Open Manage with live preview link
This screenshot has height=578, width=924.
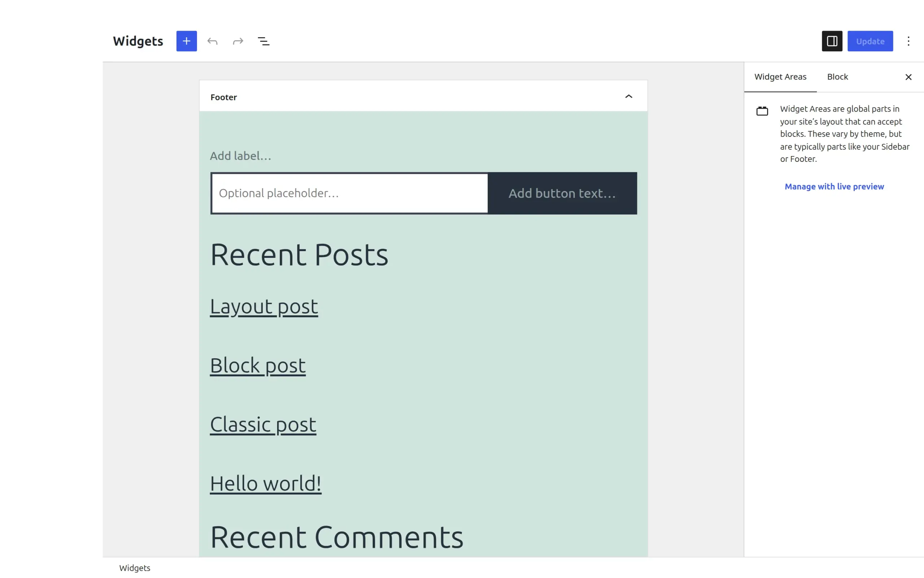click(834, 186)
